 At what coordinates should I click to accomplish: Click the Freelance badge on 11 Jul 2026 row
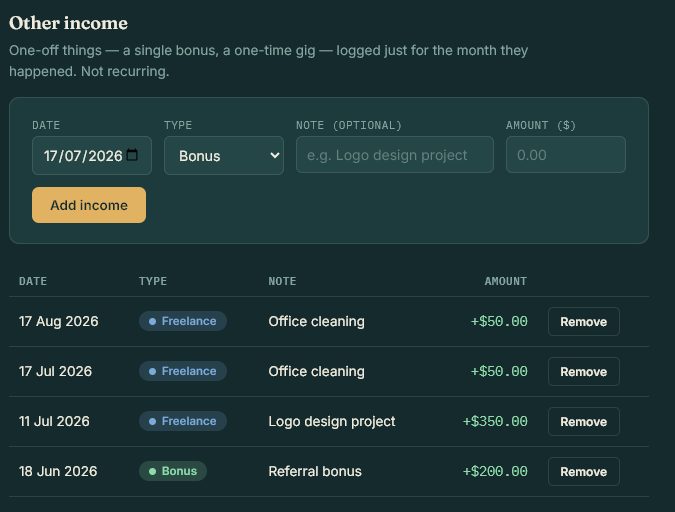click(183, 421)
